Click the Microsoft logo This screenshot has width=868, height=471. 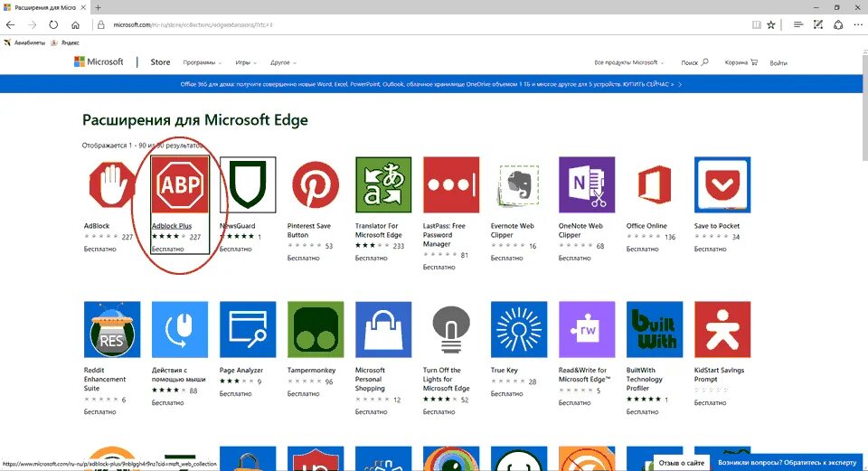tap(99, 62)
